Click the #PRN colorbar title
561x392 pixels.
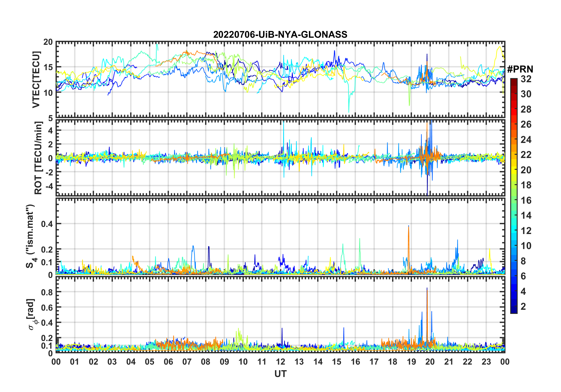coord(520,69)
